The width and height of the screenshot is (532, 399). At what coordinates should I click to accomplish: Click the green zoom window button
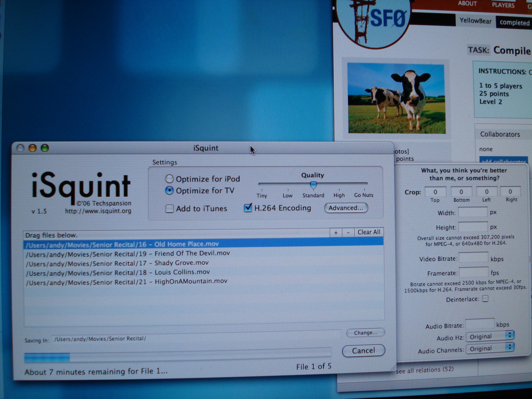[45, 148]
